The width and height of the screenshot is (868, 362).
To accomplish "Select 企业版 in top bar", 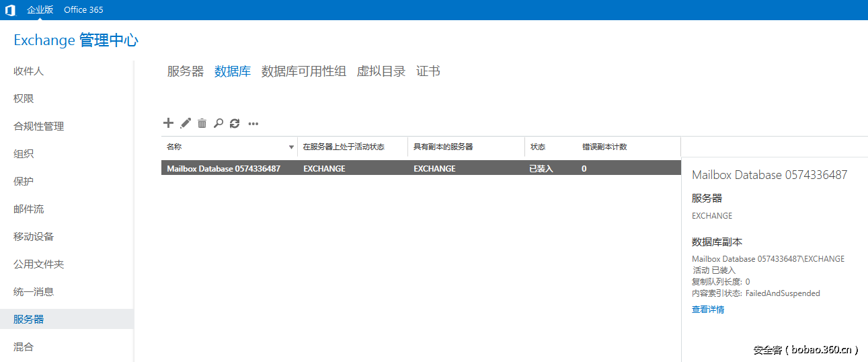I will (40, 10).
